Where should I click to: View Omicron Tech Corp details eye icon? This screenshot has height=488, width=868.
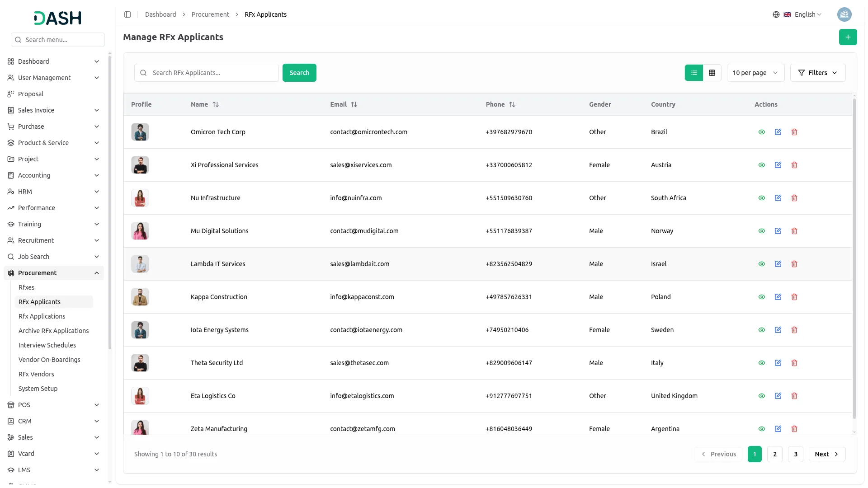pos(761,132)
